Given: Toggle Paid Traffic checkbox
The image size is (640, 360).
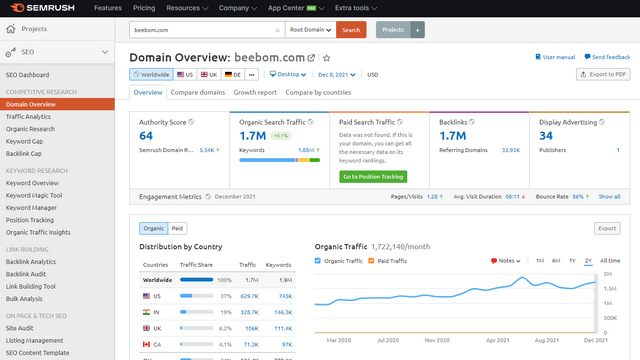Looking at the screenshot, I should 371,261.
